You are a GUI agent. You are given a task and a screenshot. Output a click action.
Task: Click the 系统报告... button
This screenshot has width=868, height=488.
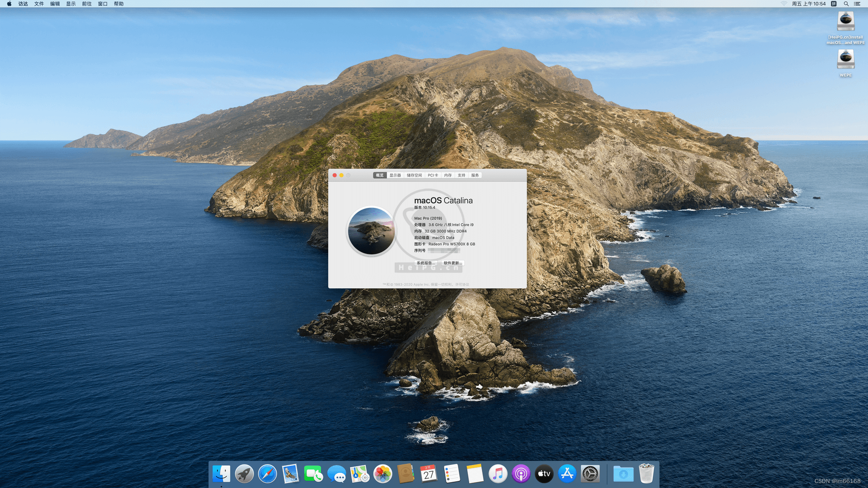click(x=425, y=263)
